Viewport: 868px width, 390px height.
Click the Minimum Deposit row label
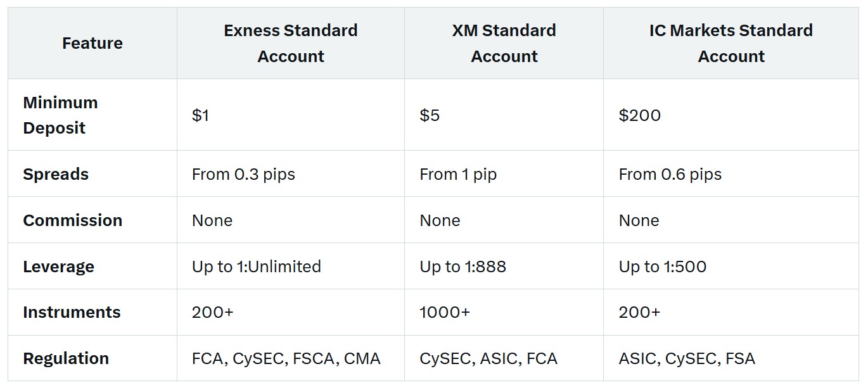click(61, 115)
